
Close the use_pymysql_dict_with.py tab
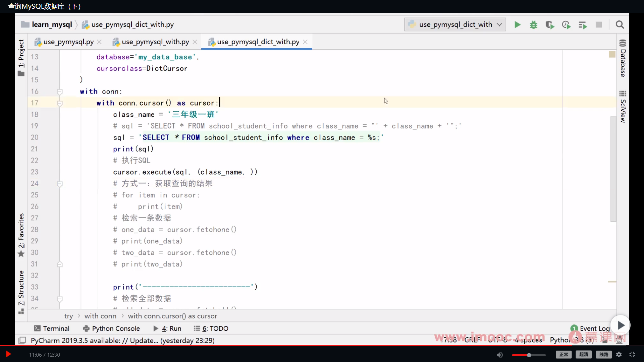[305, 42]
